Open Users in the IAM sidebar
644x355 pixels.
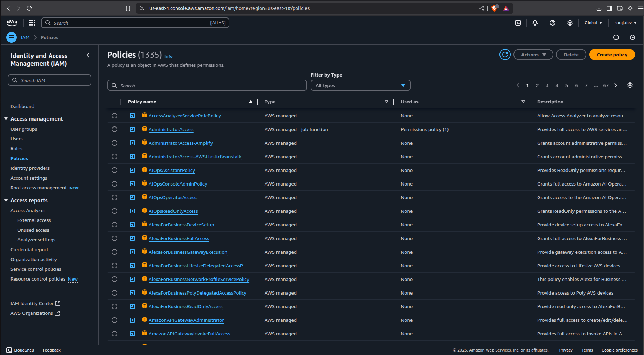coord(16,139)
